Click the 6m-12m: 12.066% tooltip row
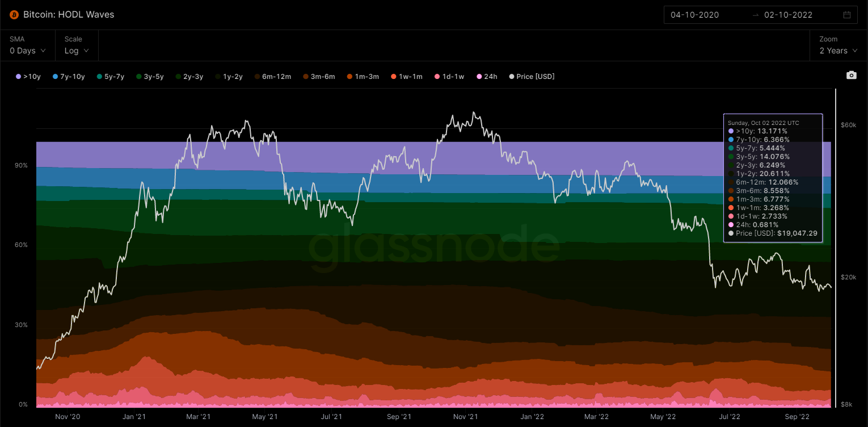The image size is (868, 427). pyautogui.click(x=763, y=182)
